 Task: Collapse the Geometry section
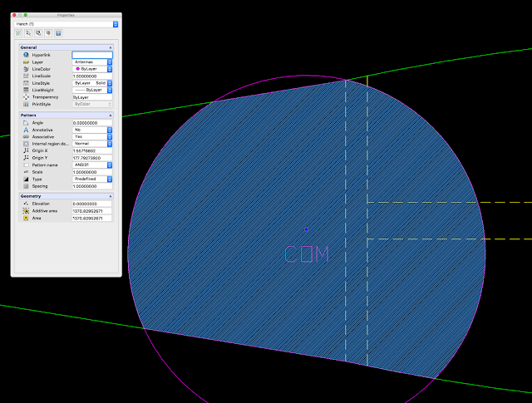point(111,196)
